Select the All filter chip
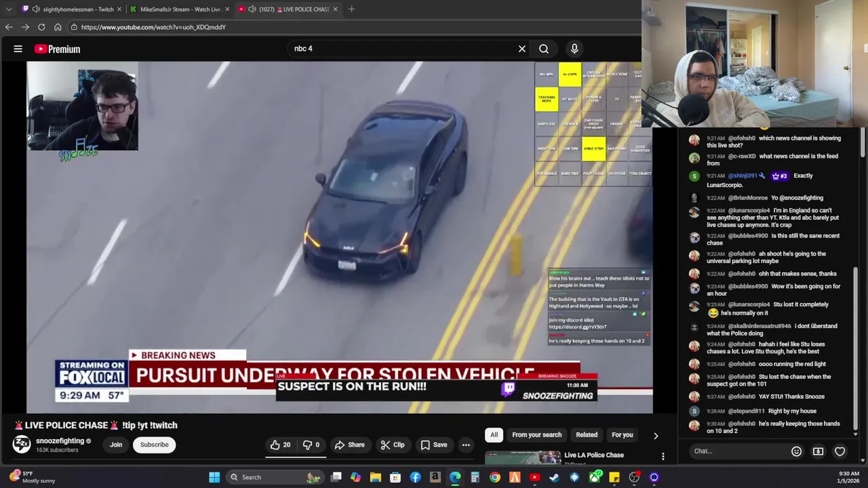The image size is (868, 488). pyautogui.click(x=494, y=435)
